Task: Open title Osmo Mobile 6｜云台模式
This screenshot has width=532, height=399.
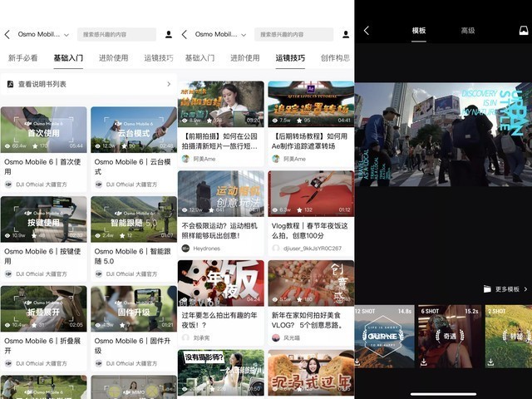Action: [x=133, y=166]
